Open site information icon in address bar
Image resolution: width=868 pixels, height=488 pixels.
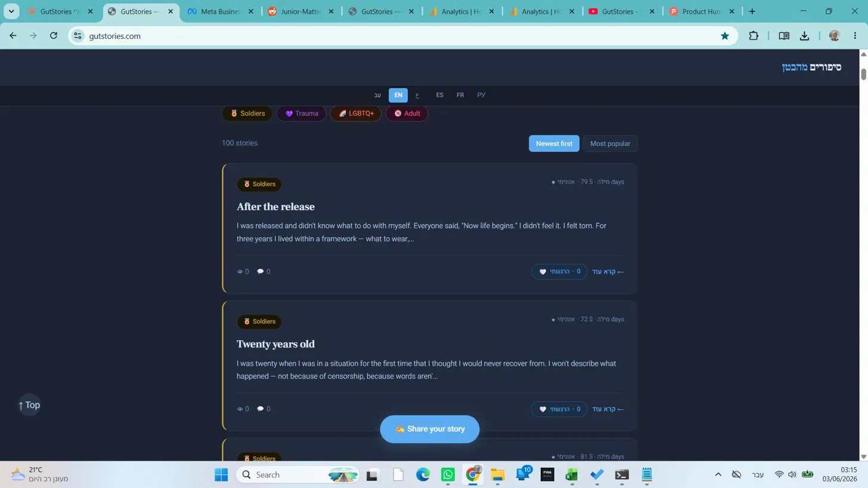pos(78,36)
